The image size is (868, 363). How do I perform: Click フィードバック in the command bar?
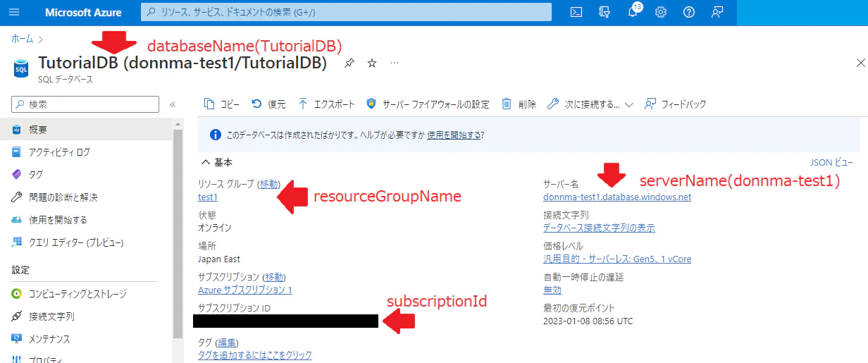click(x=675, y=104)
